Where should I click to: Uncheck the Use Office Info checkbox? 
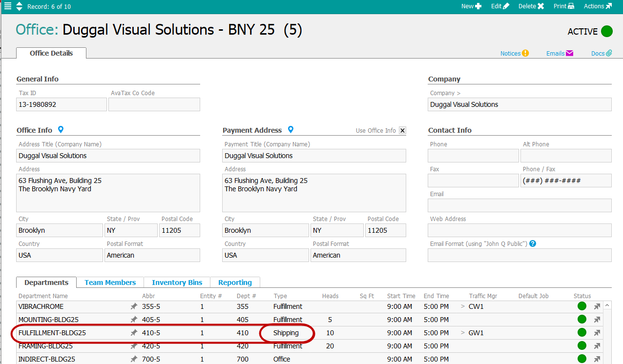(402, 130)
